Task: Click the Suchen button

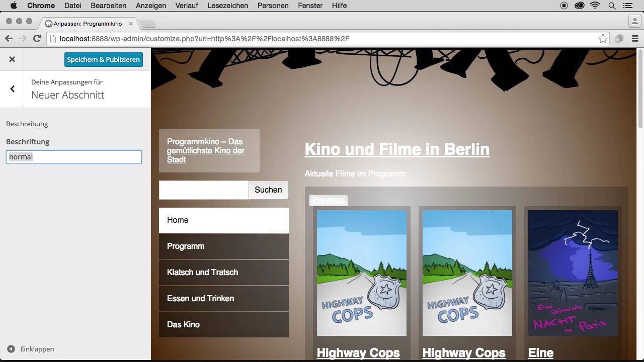Action: [268, 190]
